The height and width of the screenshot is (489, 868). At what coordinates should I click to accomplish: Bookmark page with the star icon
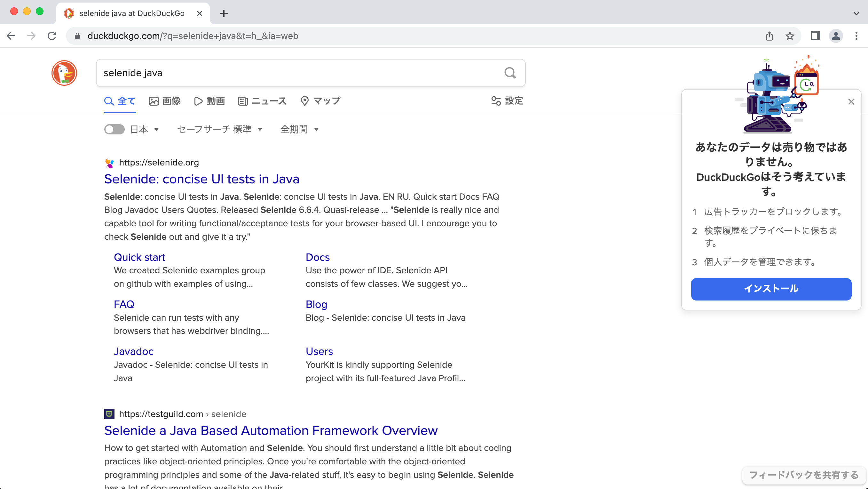pyautogui.click(x=790, y=36)
